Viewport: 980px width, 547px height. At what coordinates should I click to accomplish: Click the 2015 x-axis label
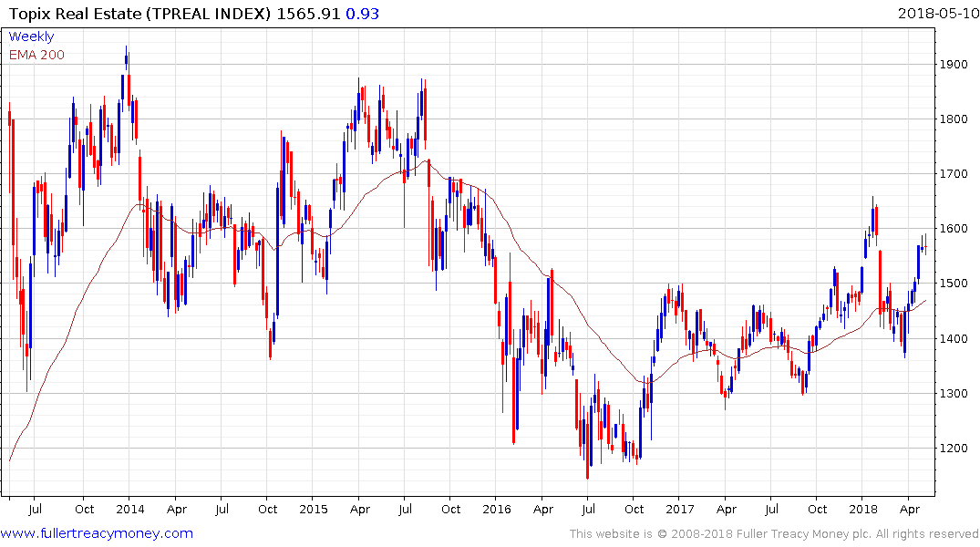click(313, 509)
